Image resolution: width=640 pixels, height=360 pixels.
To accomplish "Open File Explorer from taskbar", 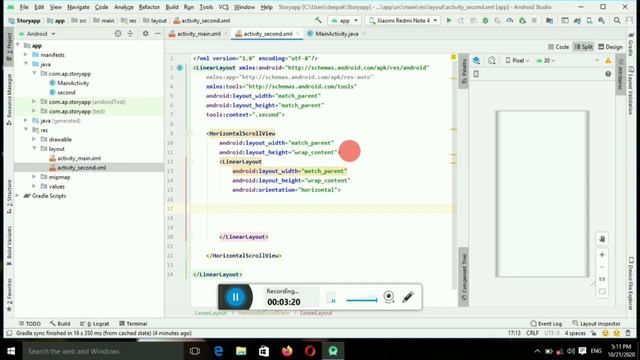I will (x=241, y=351).
